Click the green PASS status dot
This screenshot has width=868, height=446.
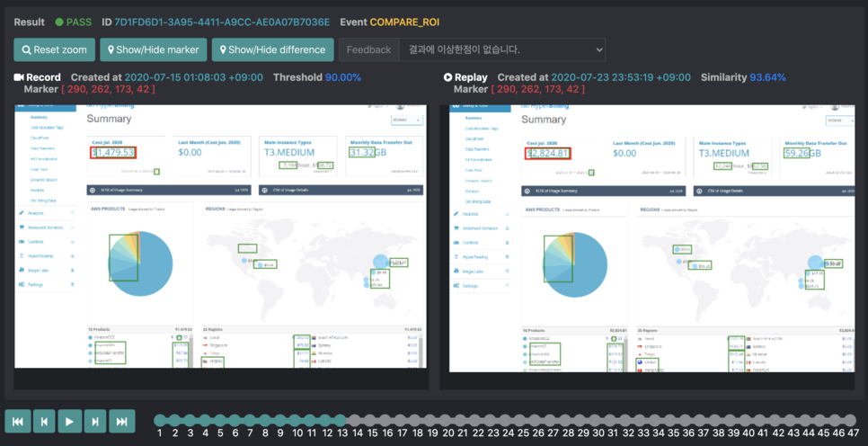59,22
